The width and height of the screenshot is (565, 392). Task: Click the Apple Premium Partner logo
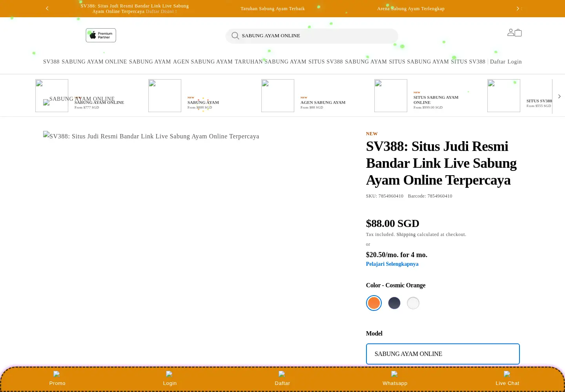pyautogui.click(x=101, y=35)
